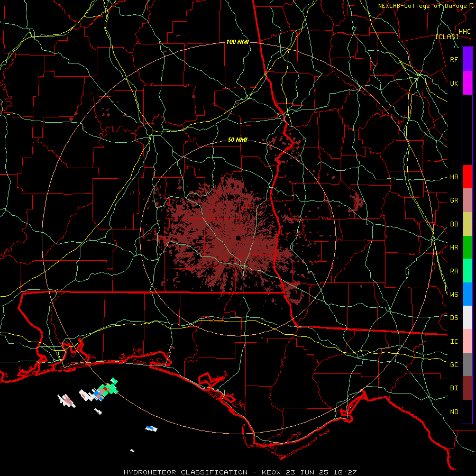The width and height of the screenshot is (476, 476).
Task: Click the yellow BD legend color swatch
Action: [467, 224]
